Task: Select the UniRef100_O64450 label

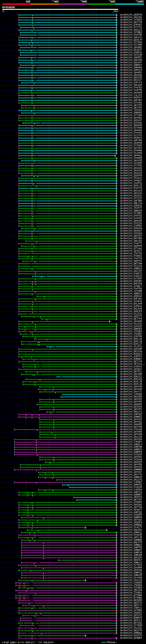Action: click(131, 72)
